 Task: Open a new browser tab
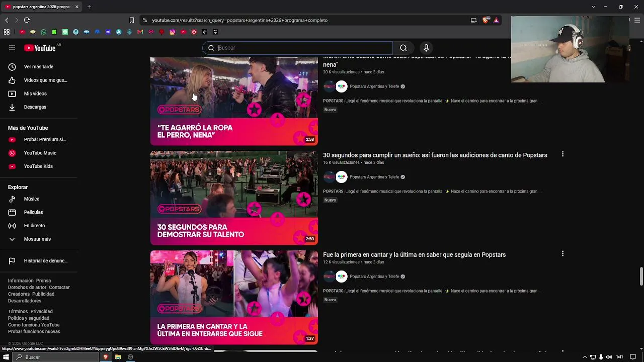89,7
